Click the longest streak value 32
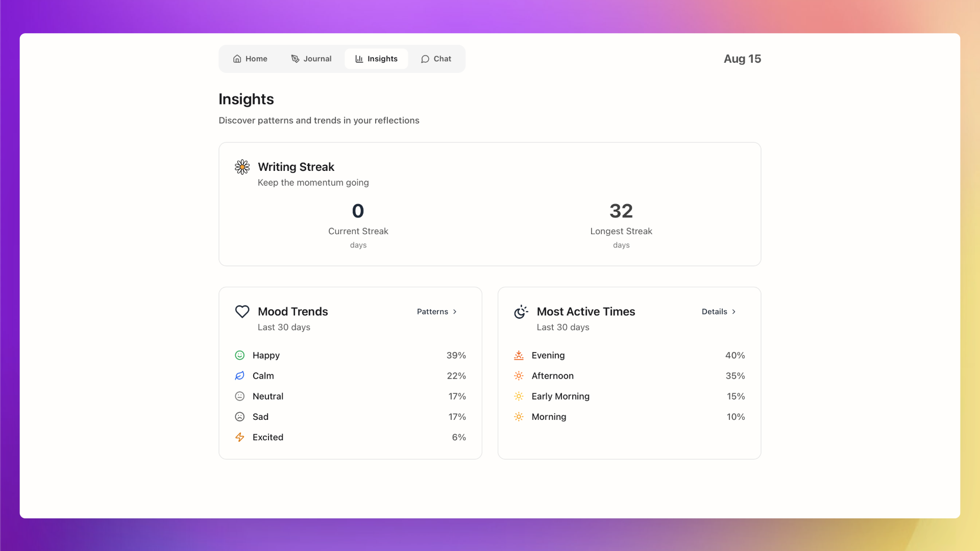 pyautogui.click(x=621, y=211)
